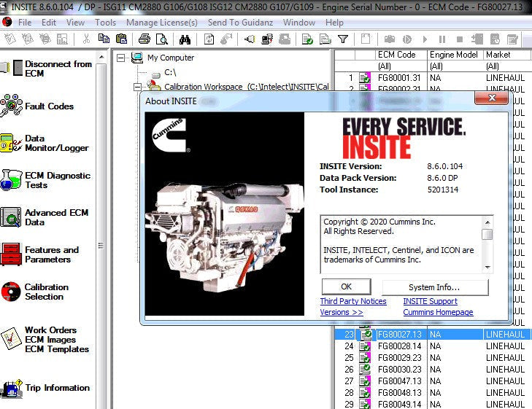Open the ECM Code (All) filter dropdown

401,66
